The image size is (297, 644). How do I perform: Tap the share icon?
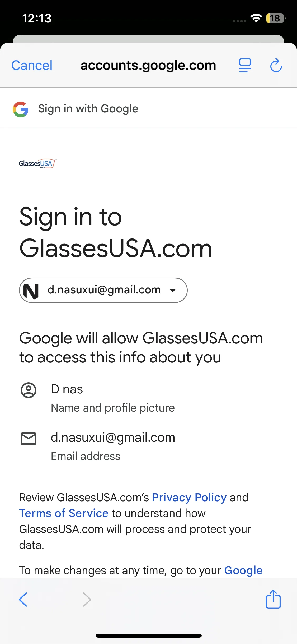273,599
